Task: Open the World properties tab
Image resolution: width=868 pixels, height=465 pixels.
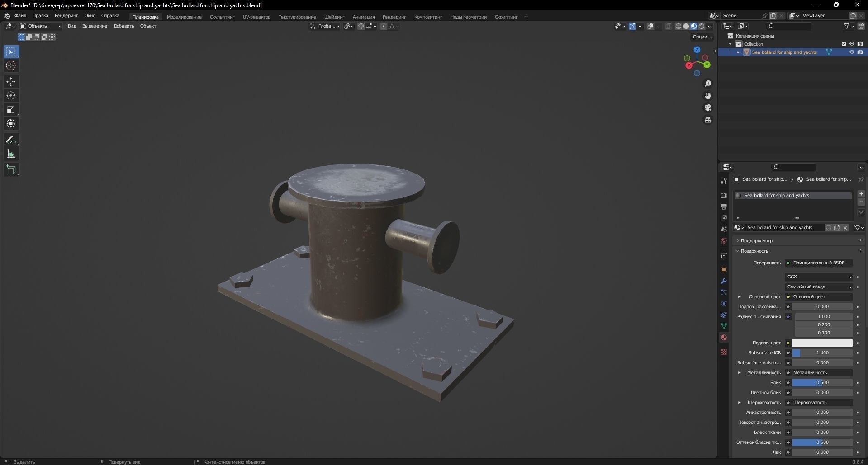Action: [724, 241]
